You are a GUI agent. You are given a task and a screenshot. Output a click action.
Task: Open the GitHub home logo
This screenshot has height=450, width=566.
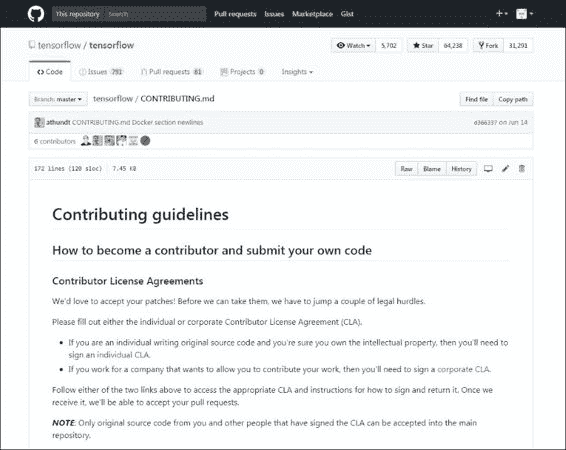pos(36,14)
